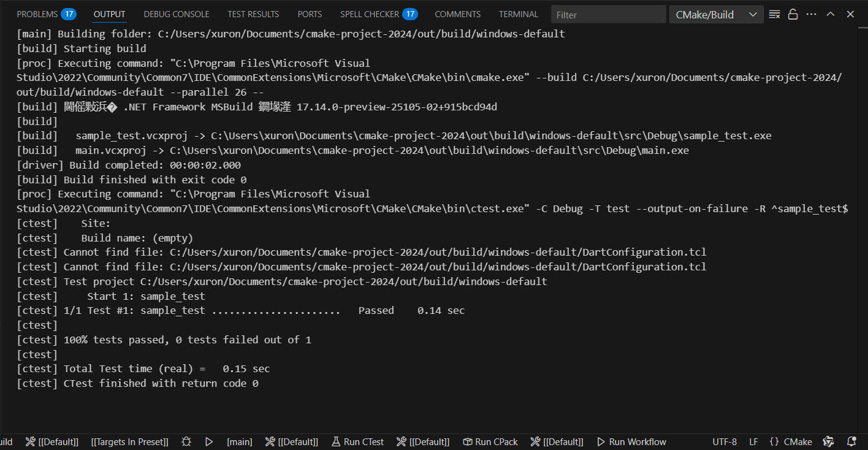Run CPack from the status bar

pyautogui.click(x=490, y=441)
